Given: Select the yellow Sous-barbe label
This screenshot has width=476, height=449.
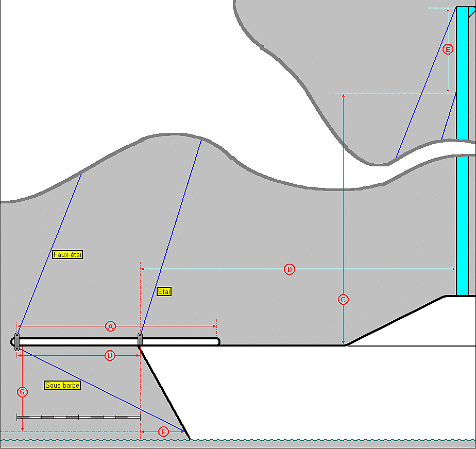Looking at the screenshot, I should click(x=62, y=385).
